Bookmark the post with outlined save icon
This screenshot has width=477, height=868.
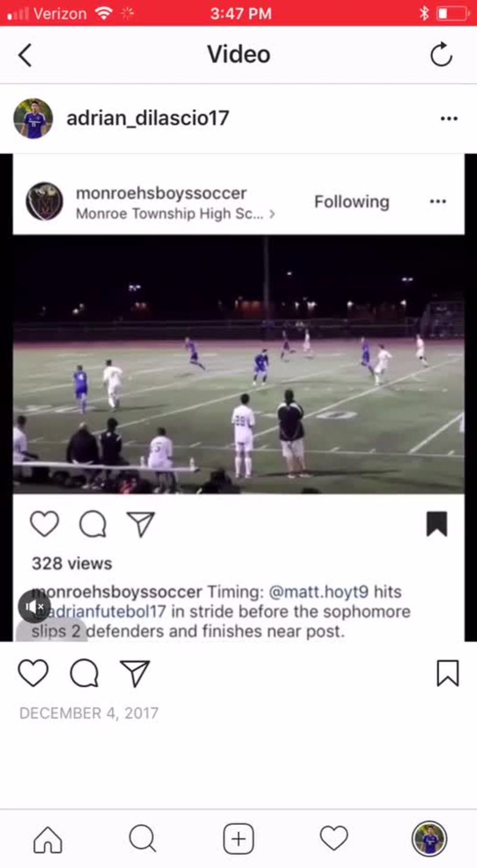pos(448,673)
